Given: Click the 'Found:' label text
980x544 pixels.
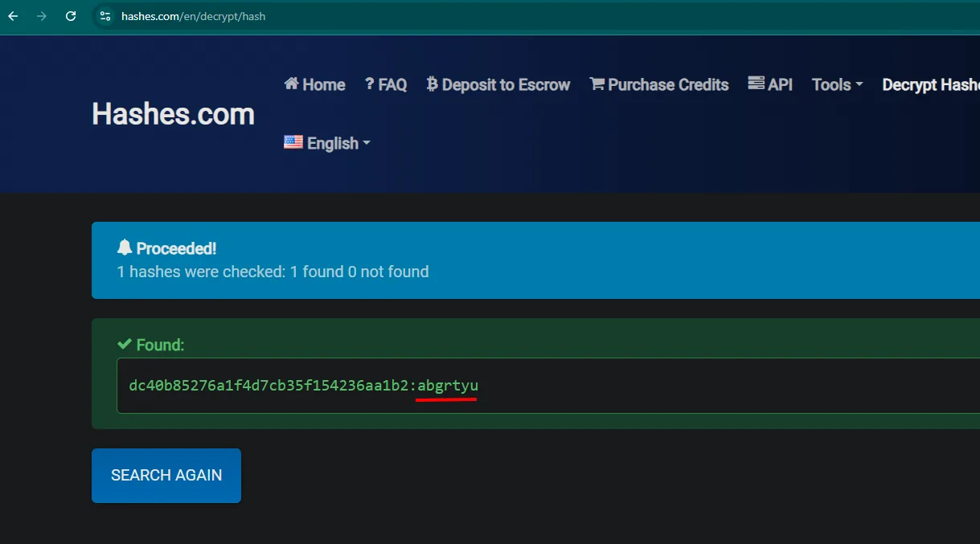Looking at the screenshot, I should click(x=160, y=345).
